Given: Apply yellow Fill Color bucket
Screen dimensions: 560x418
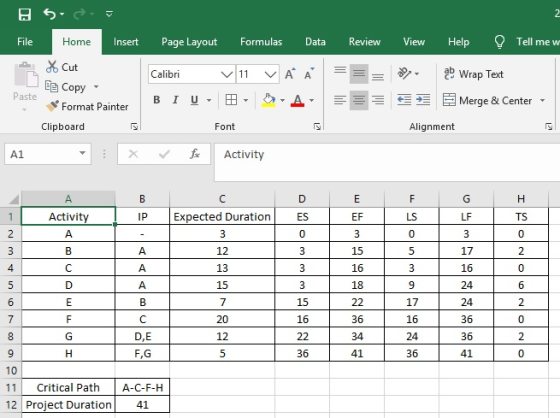Looking at the screenshot, I should point(269,100).
